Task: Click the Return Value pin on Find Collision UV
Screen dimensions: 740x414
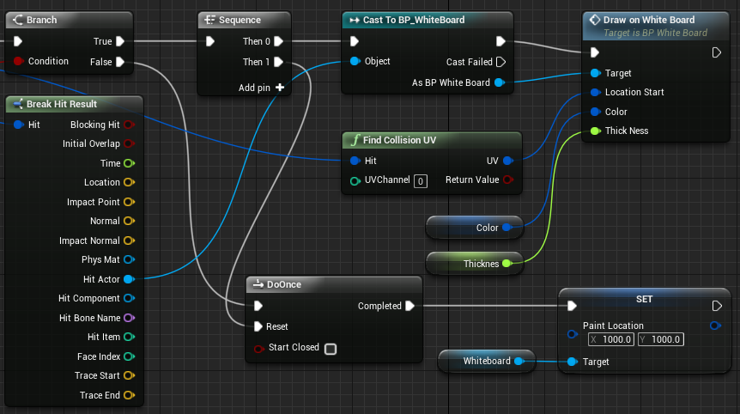Action: click(507, 180)
